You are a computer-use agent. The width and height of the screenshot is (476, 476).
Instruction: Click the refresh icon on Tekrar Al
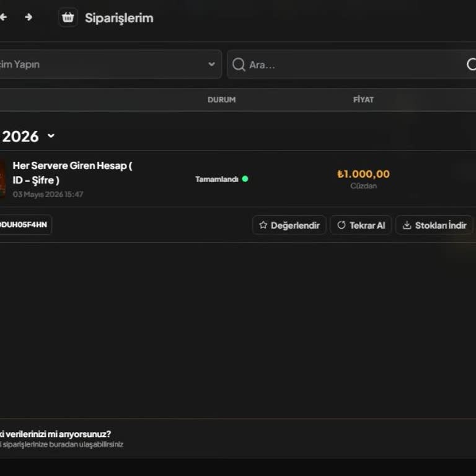pos(342,225)
